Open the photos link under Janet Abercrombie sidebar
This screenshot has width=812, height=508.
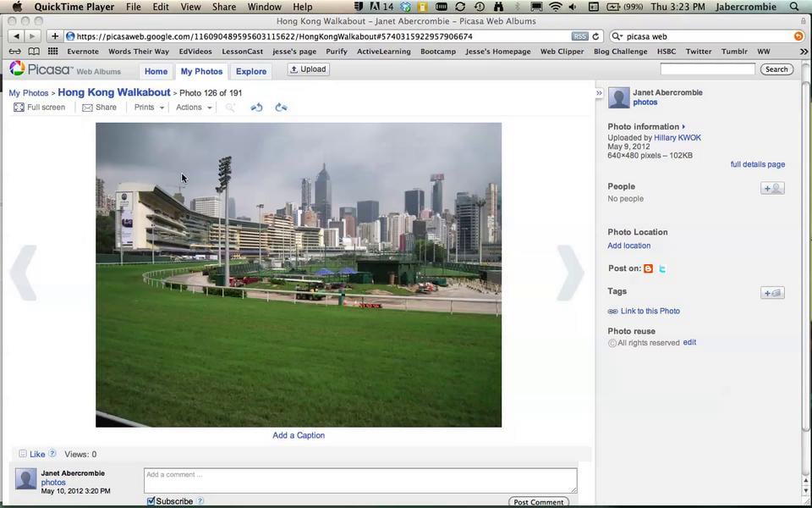tap(645, 102)
